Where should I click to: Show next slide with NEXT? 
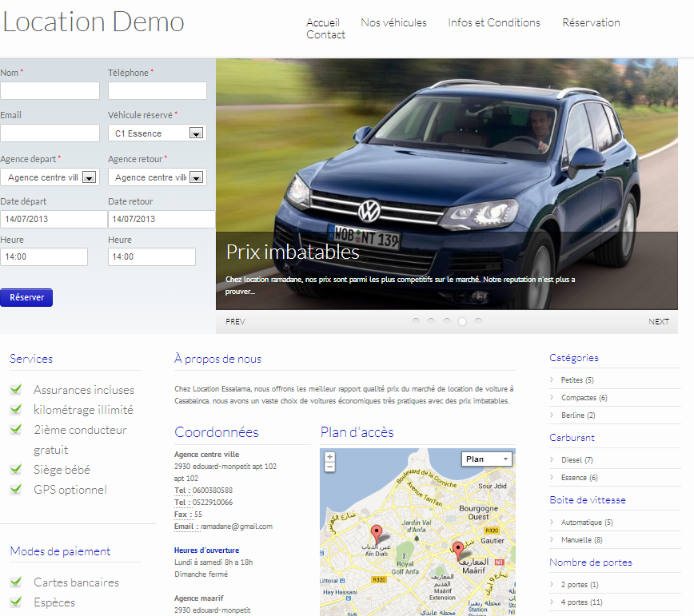[x=659, y=322]
